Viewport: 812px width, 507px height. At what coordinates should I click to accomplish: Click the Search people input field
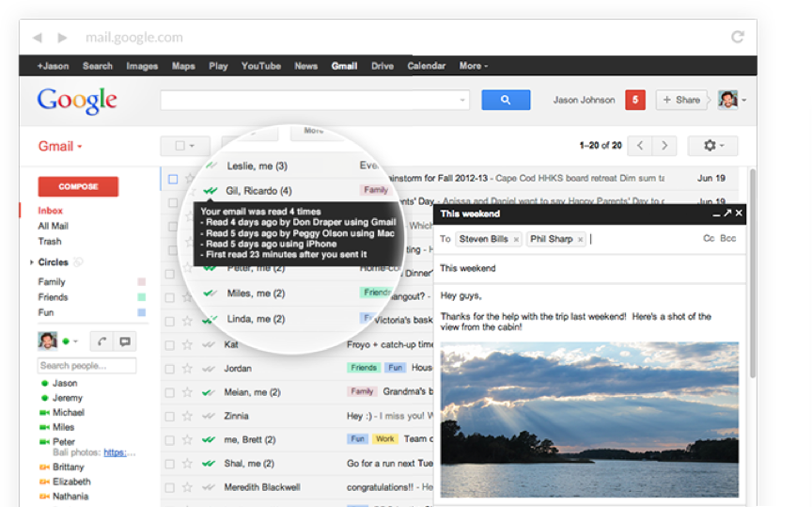tap(86, 365)
